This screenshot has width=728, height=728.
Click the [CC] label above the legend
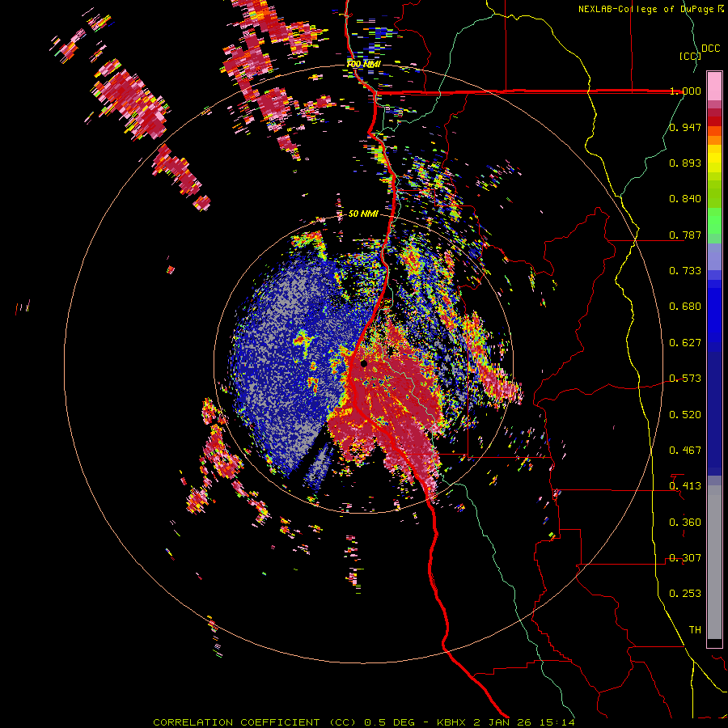coord(690,56)
